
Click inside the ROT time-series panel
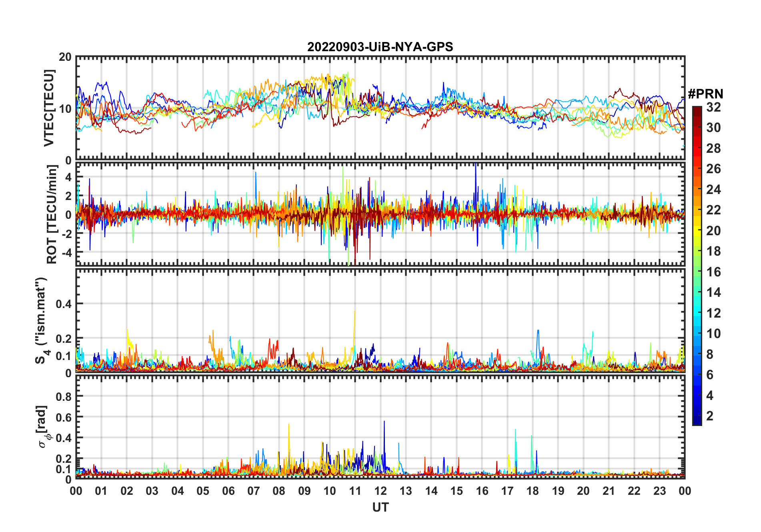(x=380, y=214)
